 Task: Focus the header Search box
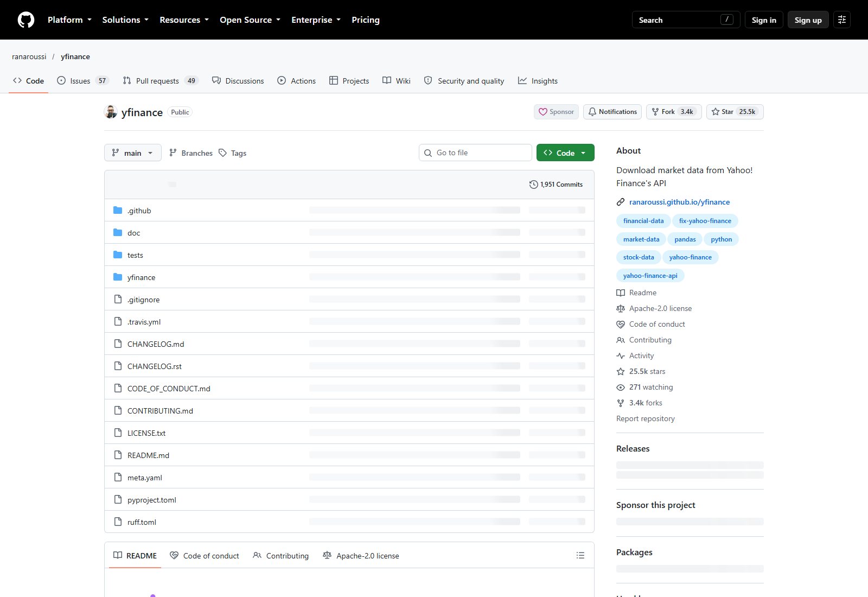click(686, 20)
